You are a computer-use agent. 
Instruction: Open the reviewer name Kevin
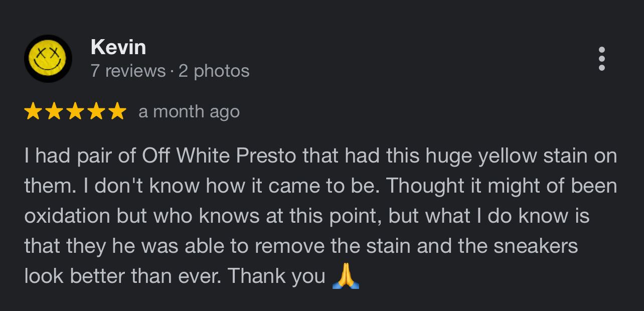(x=118, y=47)
